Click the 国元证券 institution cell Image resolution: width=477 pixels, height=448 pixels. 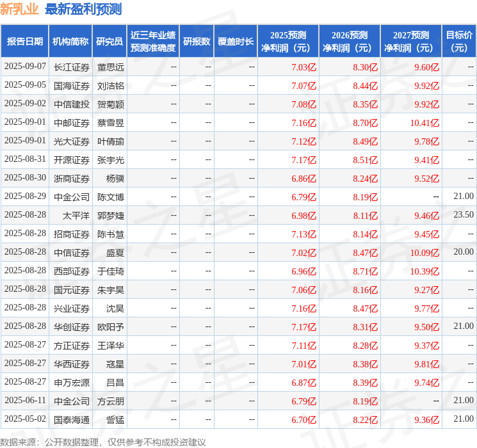point(72,290)
